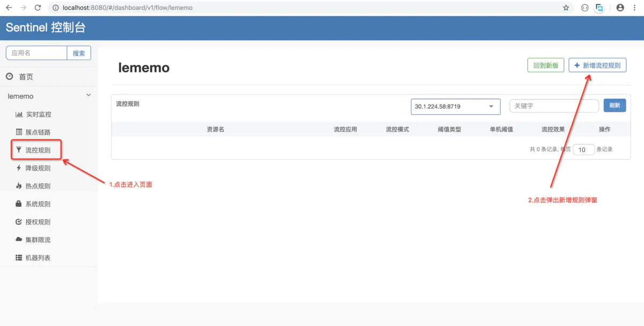This screenshot has height=326, width=644.
Task: Click the cloud icon for 集群限流
Action: coord(19,240)
